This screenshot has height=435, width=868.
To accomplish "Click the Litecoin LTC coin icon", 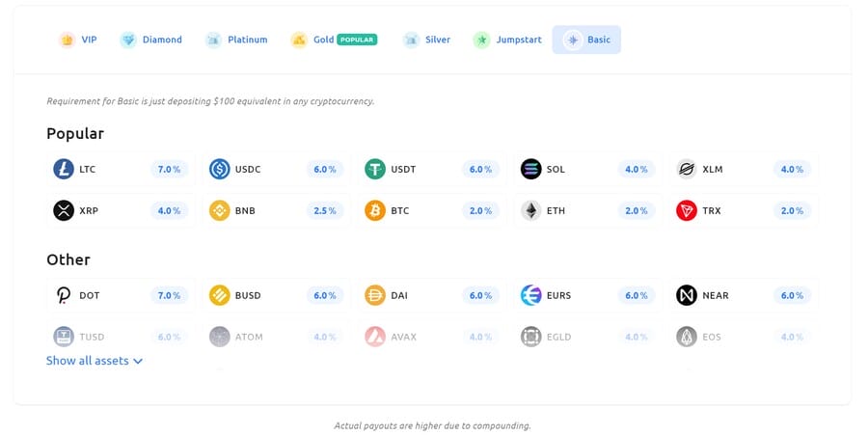I will coord(64,170).
